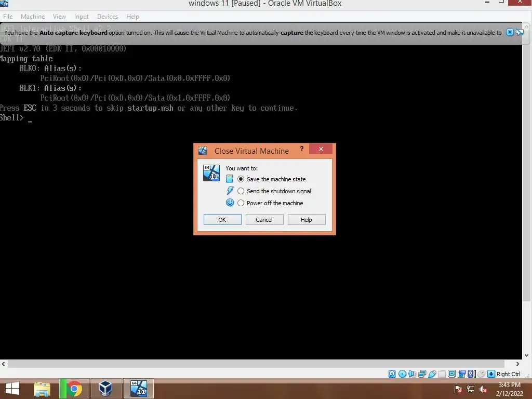The height and width of the screenshot is (399, 532).
Task: Click the display settings status icon
Action: pos(451,374)
